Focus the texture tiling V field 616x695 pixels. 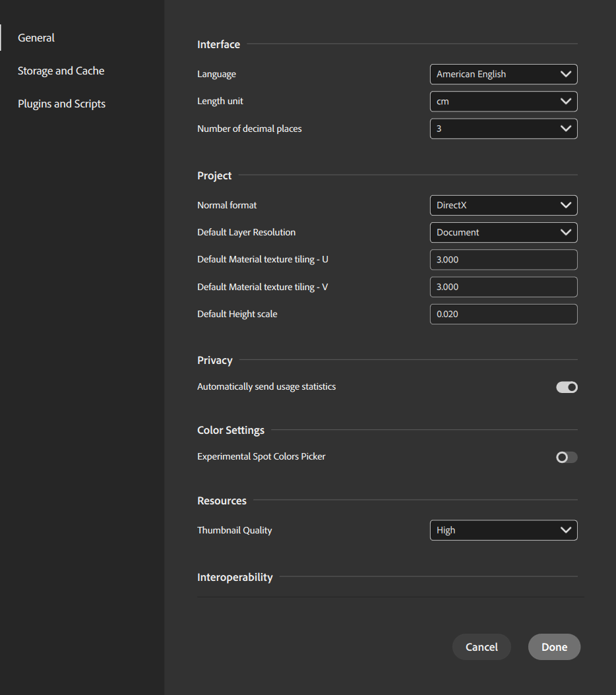[503, 287]
